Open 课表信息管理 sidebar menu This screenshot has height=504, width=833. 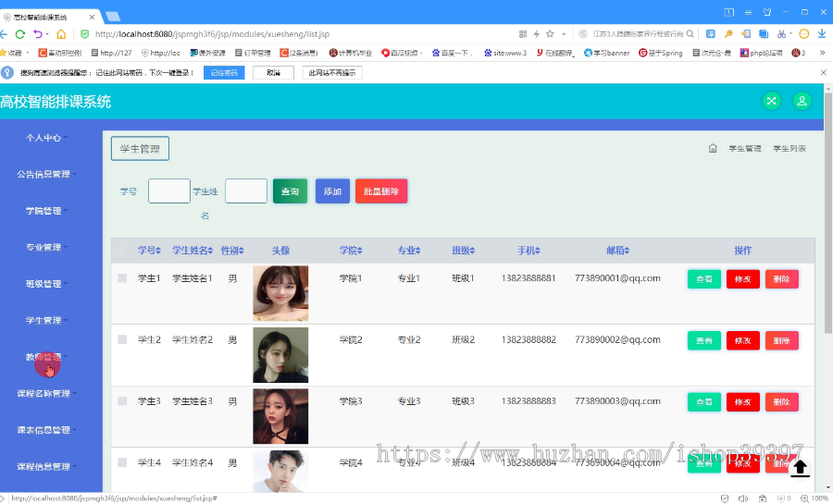[x=47, y=430]
